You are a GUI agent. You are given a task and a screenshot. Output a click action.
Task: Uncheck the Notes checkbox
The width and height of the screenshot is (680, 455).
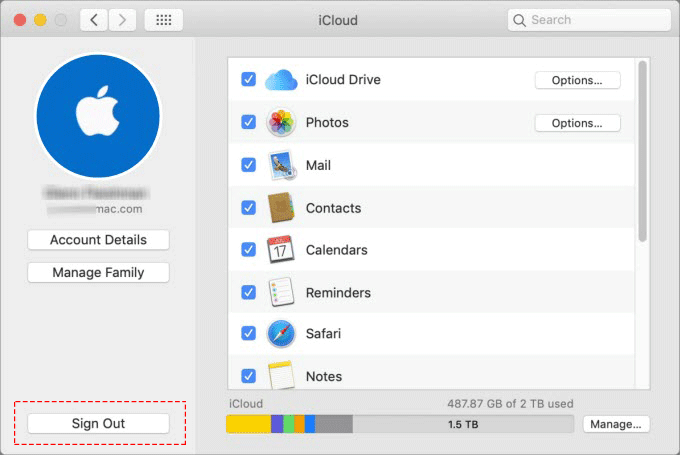point(248,376)
